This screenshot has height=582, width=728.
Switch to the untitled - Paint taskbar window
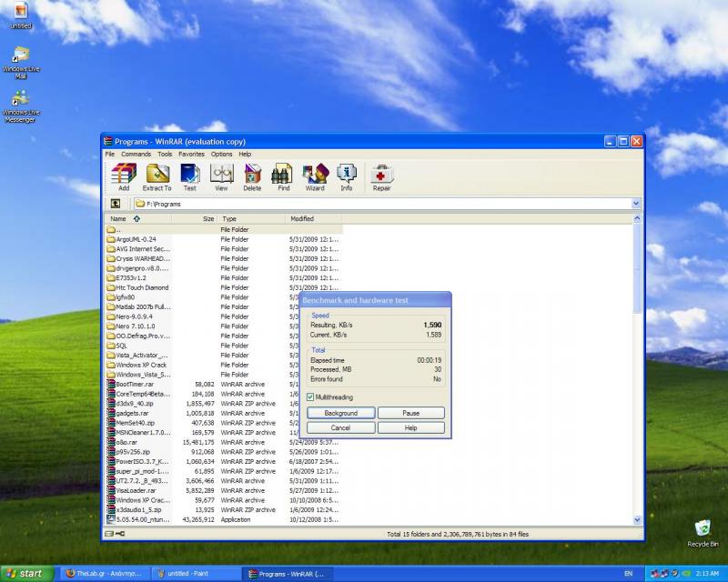(197, 574)
